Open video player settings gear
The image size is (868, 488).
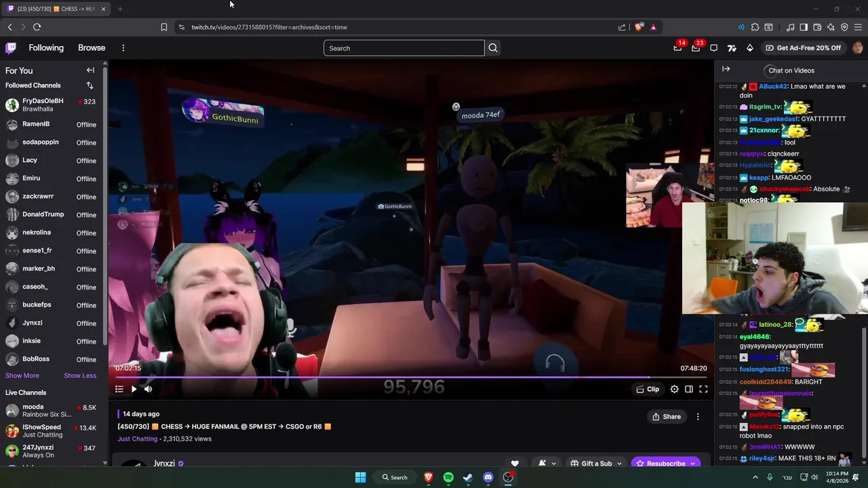tap(674, 389)
